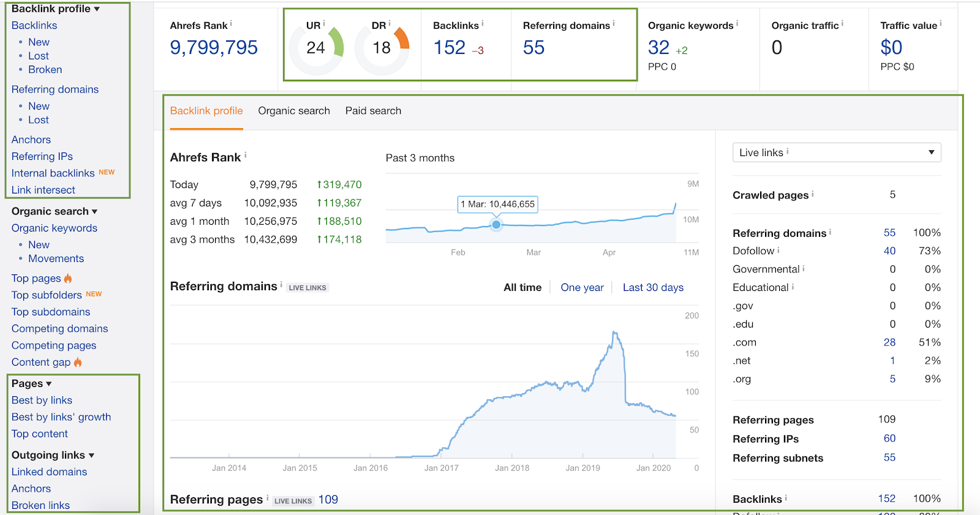Click info icon beside Educational row
Image resolution: width=980 pixels, height=515 pixels.
[793, 287]
